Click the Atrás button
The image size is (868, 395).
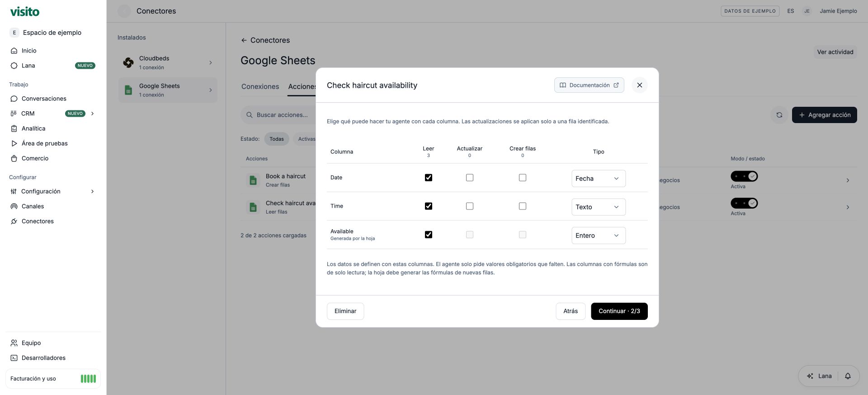pos(571,311)
